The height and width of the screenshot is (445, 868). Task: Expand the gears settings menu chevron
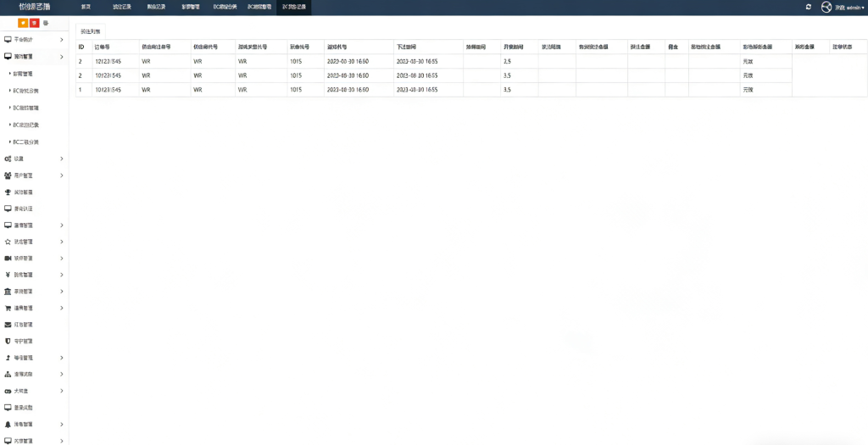pyautogui.click(x=61, y=159)
